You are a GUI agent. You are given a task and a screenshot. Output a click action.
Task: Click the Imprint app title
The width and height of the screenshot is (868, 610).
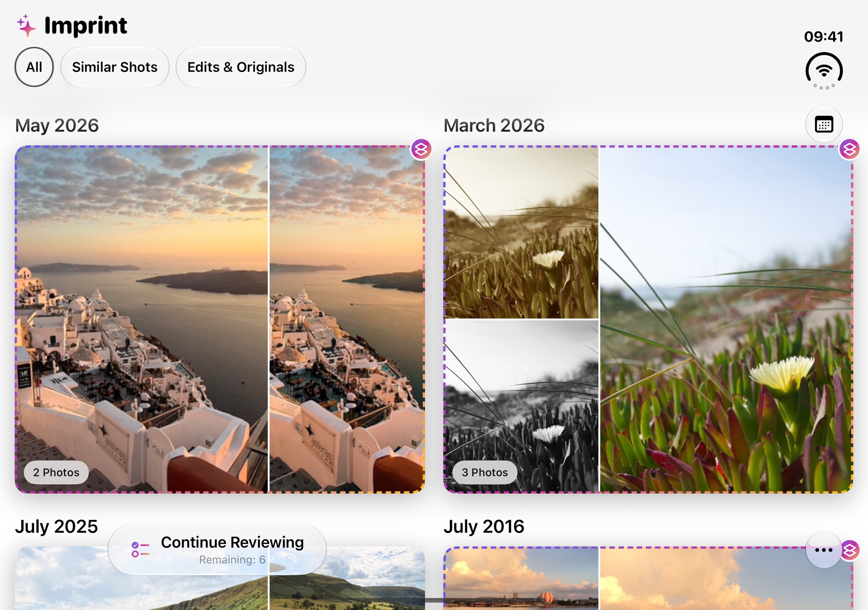tap(86, 26)
